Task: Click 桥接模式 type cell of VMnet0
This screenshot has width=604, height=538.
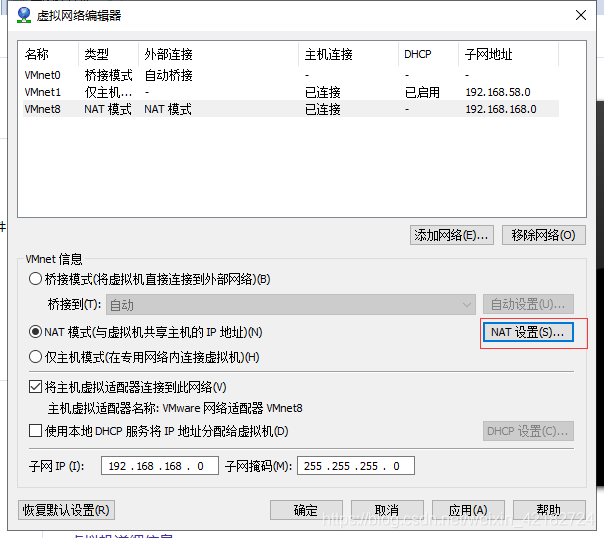Action: pos(108,75)
